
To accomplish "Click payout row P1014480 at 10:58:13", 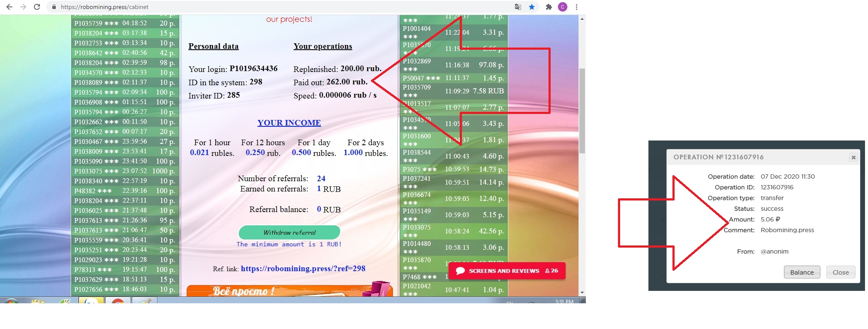I will [x=454, y=248].
